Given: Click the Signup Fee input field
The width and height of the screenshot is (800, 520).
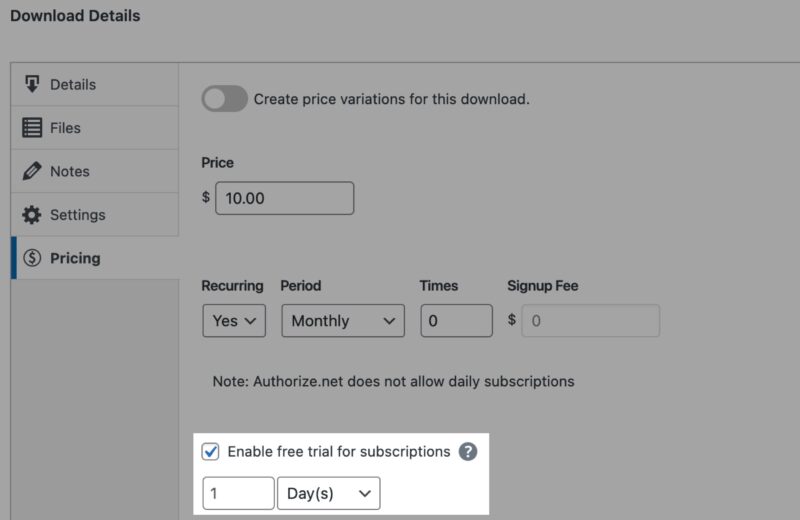Looking at the screenshot, I should coord(590,321).
